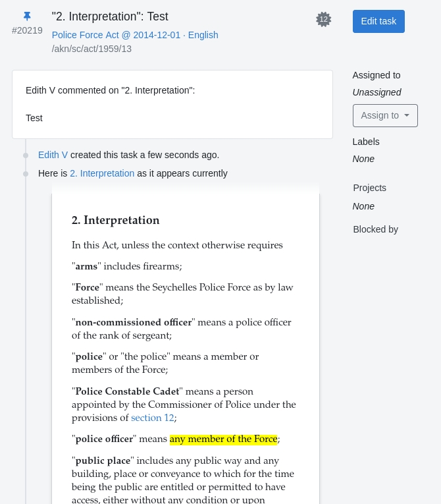Click the timeline dot beside "Here is"
This screenshot has height=504, width=441.
click(26, 174)
